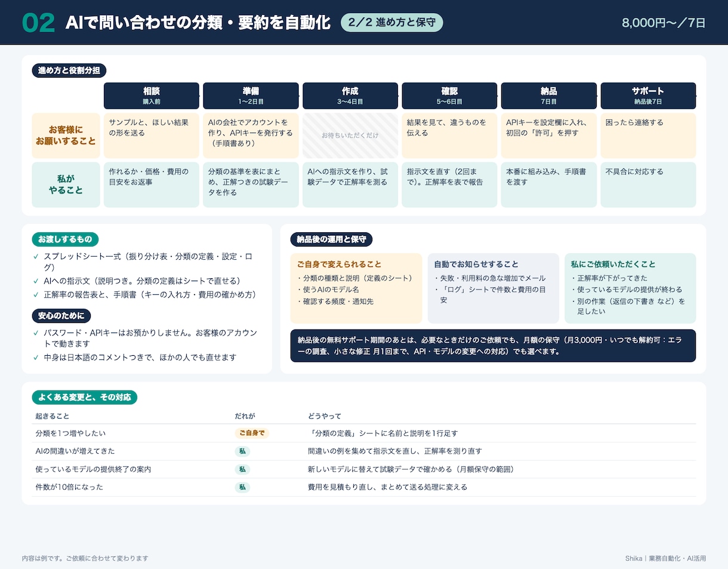Click the '私' tag in the '件数が10倍になった' row
Image resolution: width=728 pixels, height=569 pixels.
242,487
